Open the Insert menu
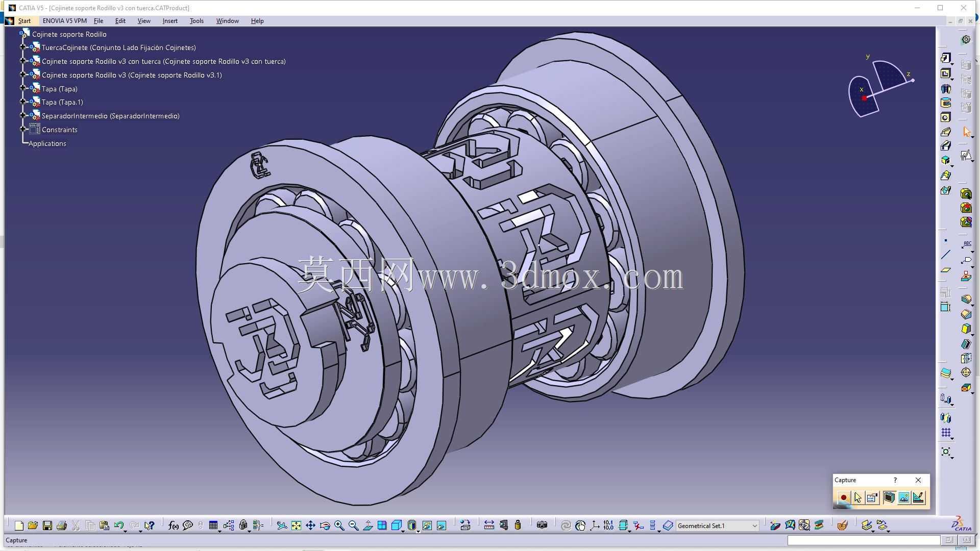The image size is (980, 551). (x=170, y=21)
